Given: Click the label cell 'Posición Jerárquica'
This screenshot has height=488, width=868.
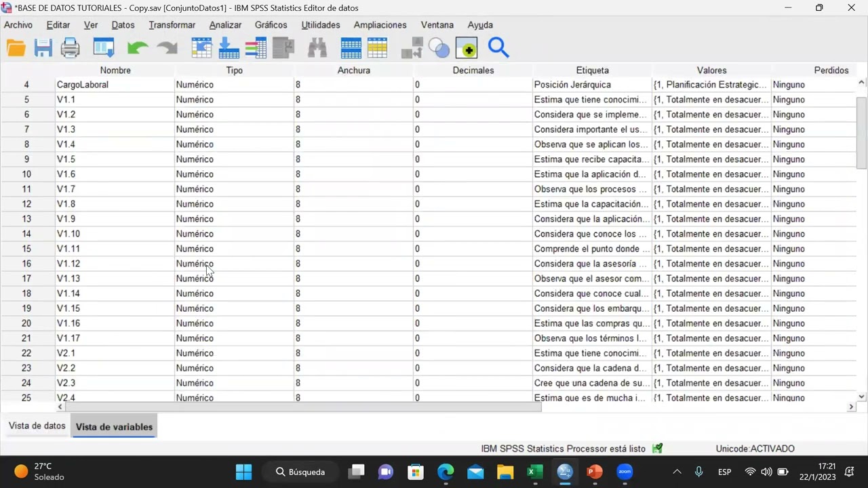Looking at the screenshot, I should click(593, 85).
